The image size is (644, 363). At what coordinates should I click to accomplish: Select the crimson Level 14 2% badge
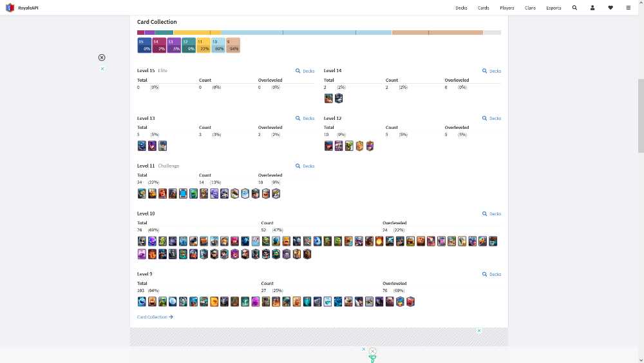coord(159,45)
